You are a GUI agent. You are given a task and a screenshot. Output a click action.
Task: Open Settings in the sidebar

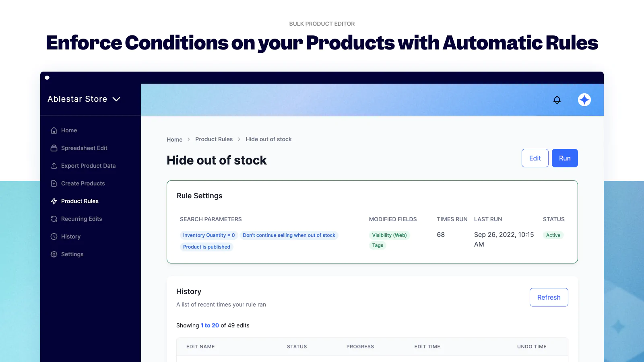(72, 254)
